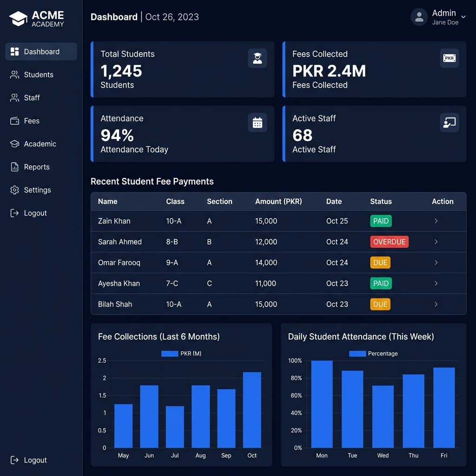Toggle the Percentage legend swatch
Image resolution: width=476 pixels, height=476 pixels.
point(357,354)
